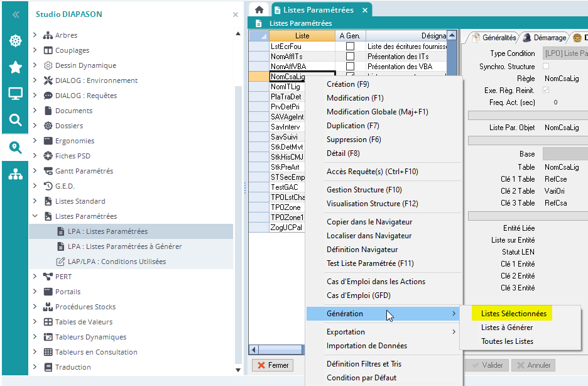The image size is (588, 386).
Task: Open the hierarchy tree icon in sidebar
Action: pyautogui.click(x=15, y=174)
